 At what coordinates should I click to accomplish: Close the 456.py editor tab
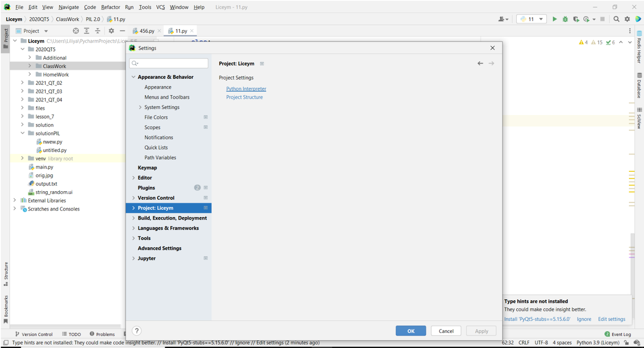point(159,31)
